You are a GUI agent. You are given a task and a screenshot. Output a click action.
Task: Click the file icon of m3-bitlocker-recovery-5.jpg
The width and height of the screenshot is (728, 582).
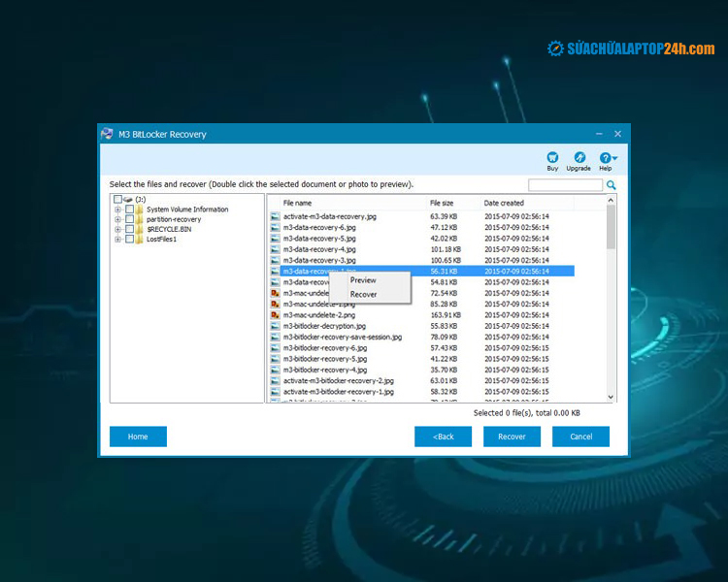tap(276, 359)
